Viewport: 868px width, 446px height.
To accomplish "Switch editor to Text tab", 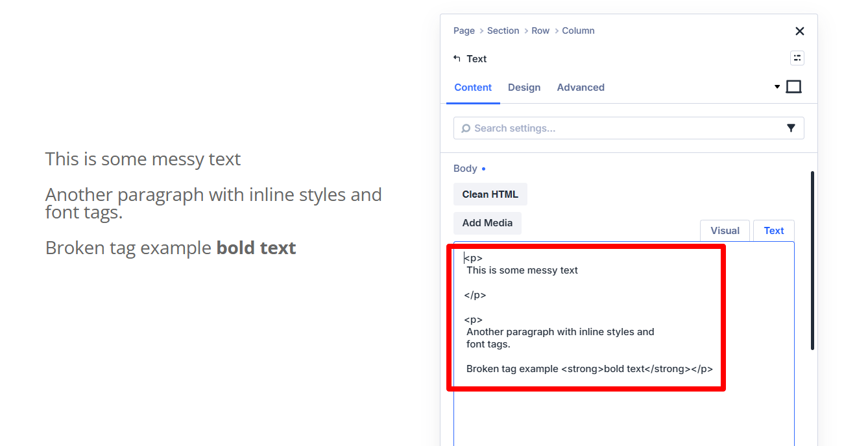I will pos(773,231).
